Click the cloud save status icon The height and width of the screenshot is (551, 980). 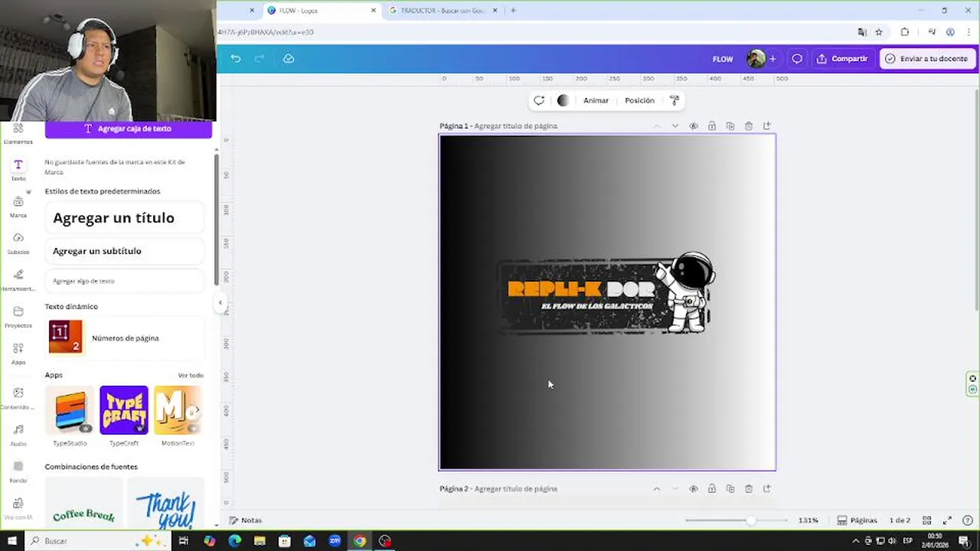289,58
